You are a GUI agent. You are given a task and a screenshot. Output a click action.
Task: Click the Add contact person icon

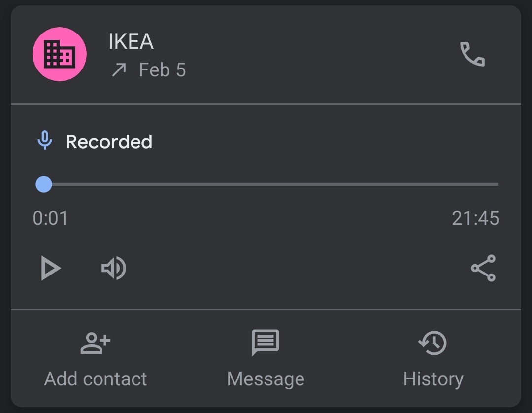(96, 344)
